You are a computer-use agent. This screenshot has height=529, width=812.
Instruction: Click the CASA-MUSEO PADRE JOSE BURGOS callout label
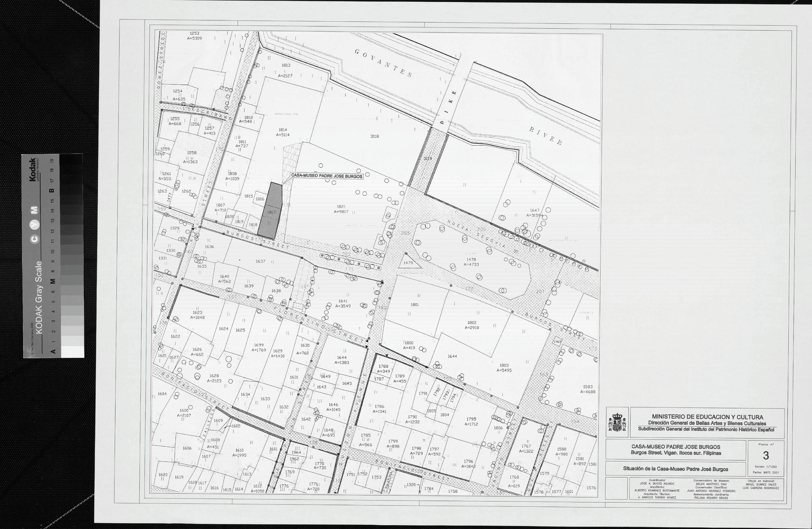(327, 176)
